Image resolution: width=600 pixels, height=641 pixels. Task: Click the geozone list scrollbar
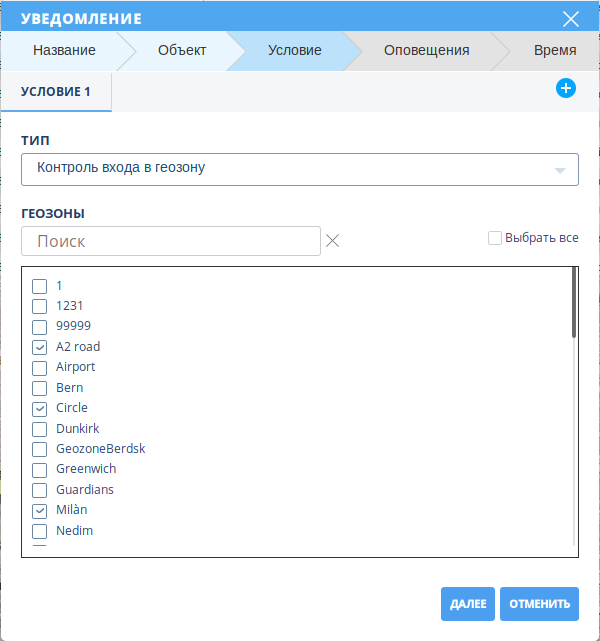click(574, 303)
